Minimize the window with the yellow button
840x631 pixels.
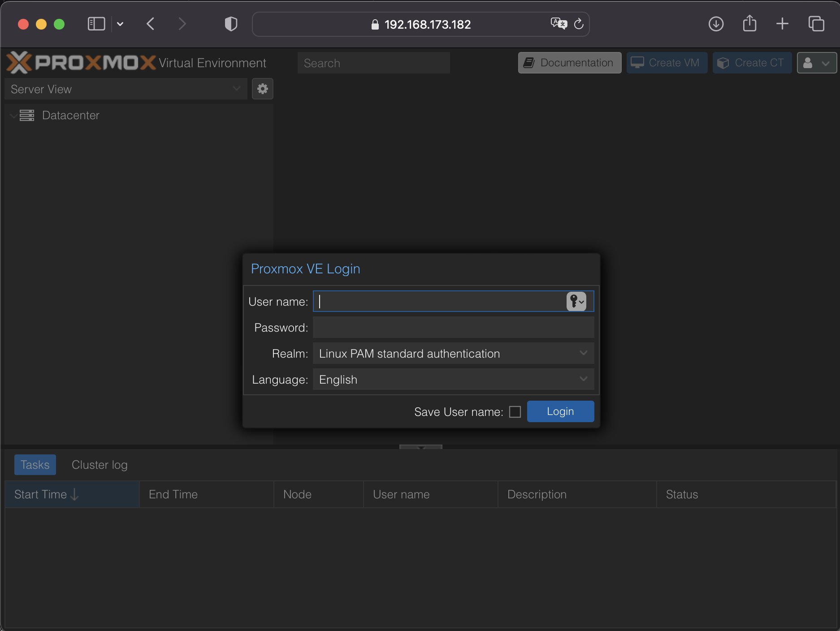(41, 24)
